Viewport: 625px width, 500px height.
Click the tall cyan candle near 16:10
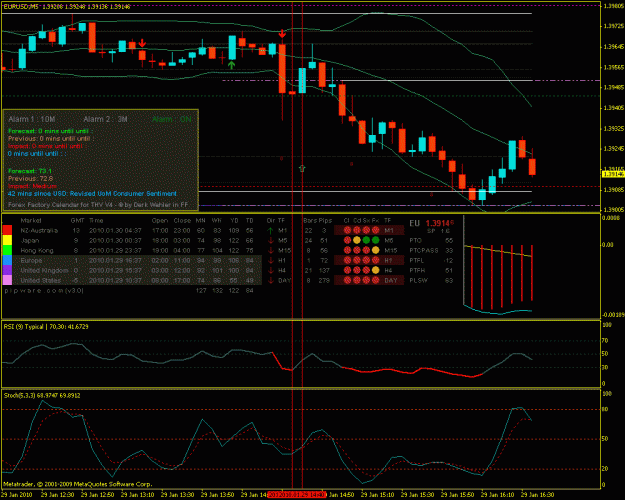pos(512,155)
